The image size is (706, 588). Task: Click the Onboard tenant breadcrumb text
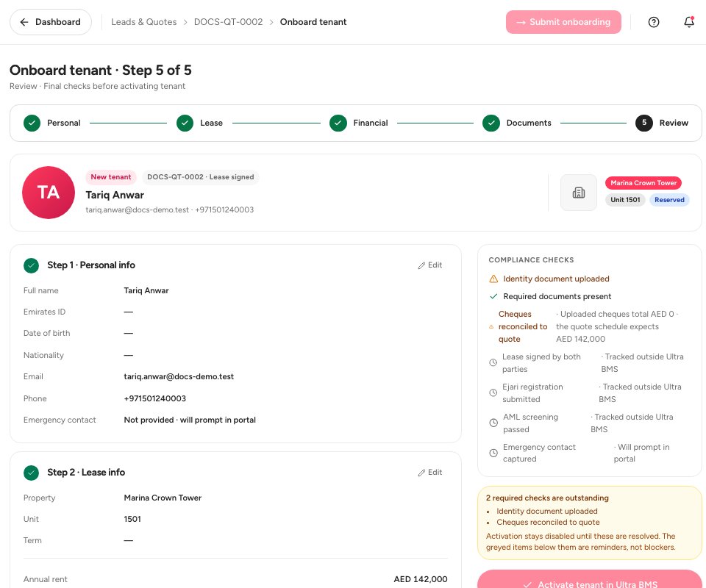tap(313, 22)
